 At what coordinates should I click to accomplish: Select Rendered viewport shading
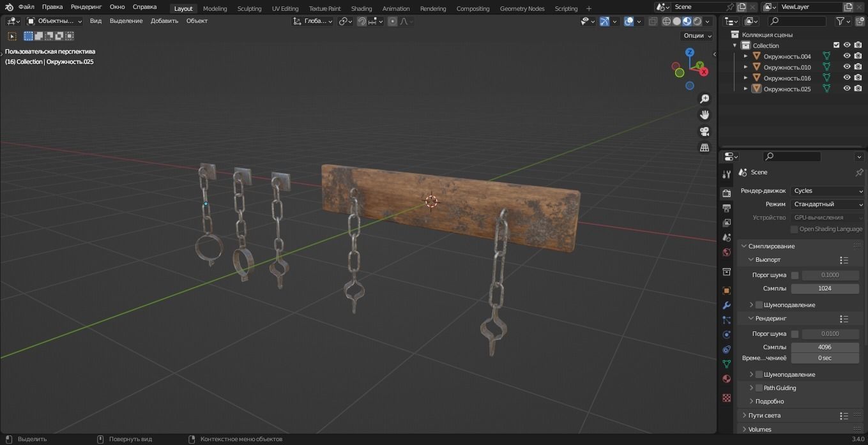point(697,21)
